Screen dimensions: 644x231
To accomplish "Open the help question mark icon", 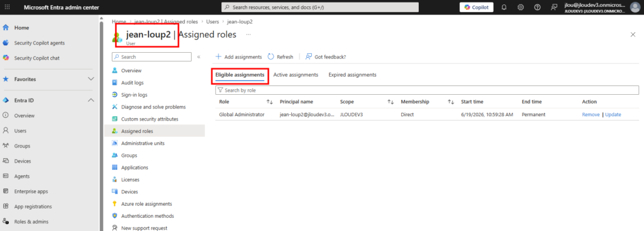I will point(537,8).
